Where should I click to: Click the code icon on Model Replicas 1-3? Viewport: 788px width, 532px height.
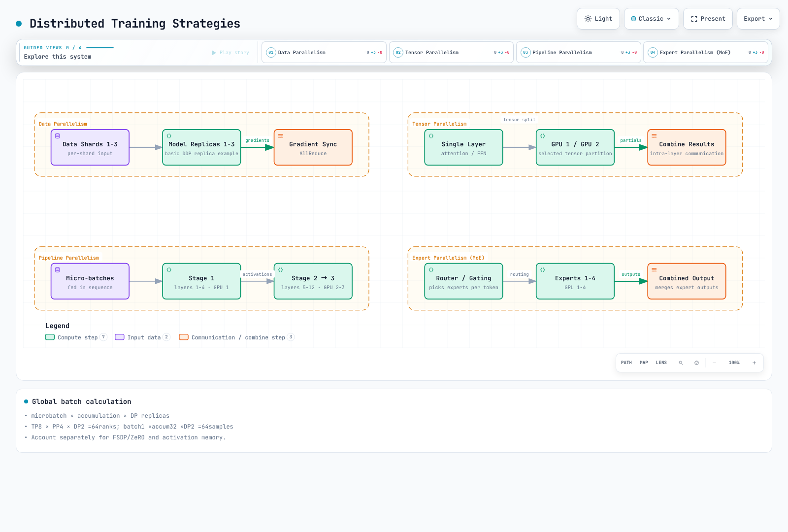(169, 136)
